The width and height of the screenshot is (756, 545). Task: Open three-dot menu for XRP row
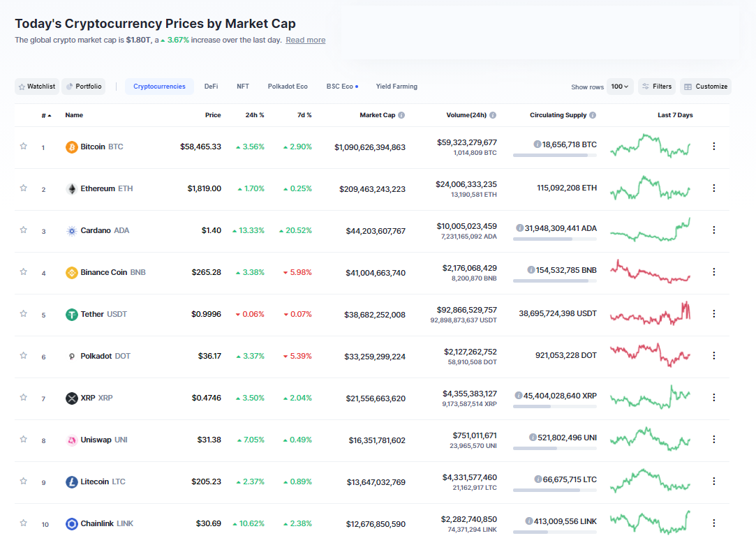(713, 398)
